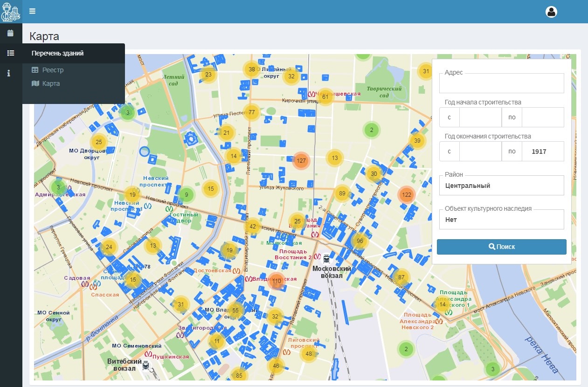
Task: Click yellow cluster marker 55
Action: 235,310
